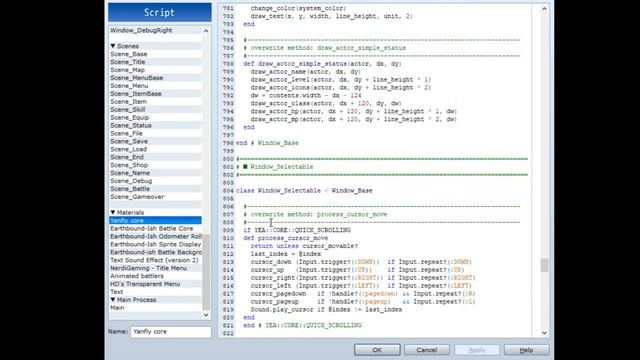The image size is (640, 360).
Task: Click 'return unless cursor_movable?' code line
Action: (x=304, y=246)
